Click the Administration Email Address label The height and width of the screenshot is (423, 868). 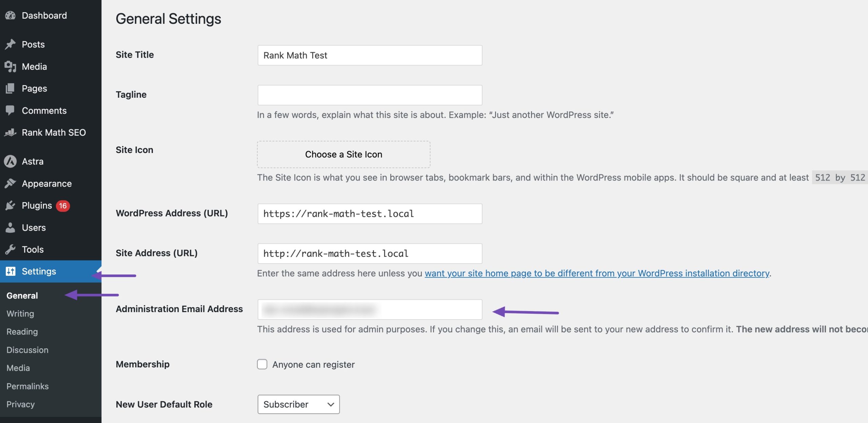[x=179, y=309]
